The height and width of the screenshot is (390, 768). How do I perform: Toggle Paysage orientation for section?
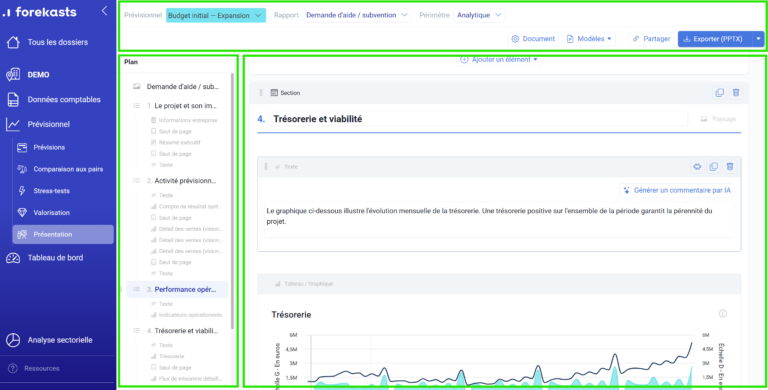click(718, 119)
